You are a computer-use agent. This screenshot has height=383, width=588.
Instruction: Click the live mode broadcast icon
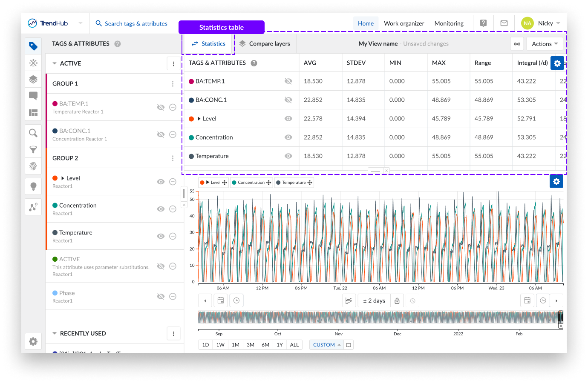coord(517,44)
